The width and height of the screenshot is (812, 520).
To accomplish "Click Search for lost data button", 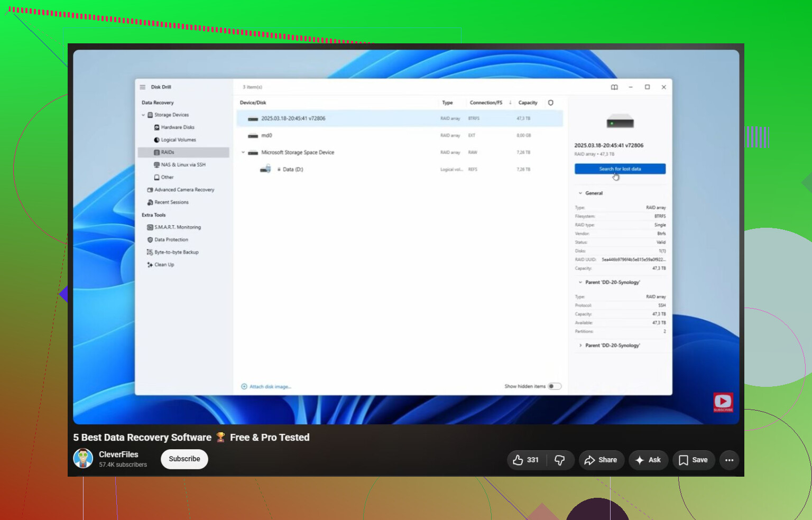I will click(x=620, y=169).
